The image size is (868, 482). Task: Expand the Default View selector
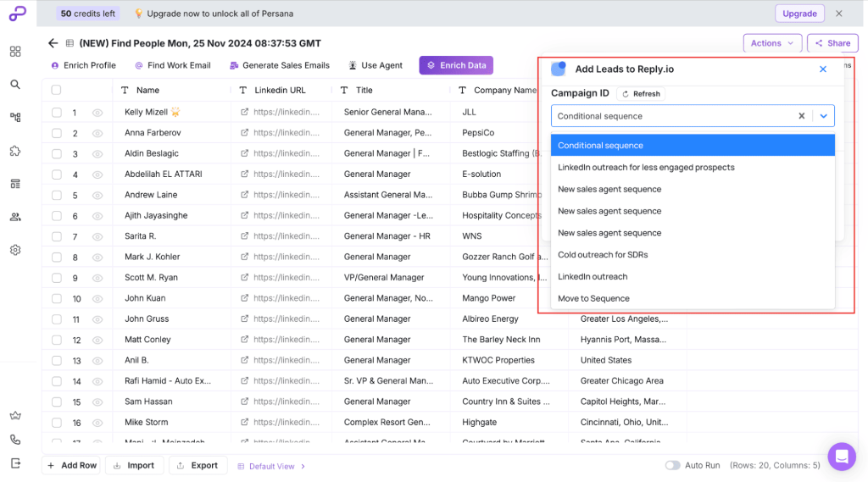pyautogui.click(x=272, y=467)
